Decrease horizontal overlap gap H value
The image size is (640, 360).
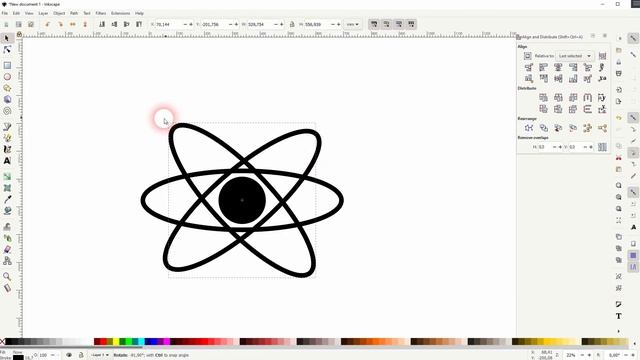coord(554,147)
